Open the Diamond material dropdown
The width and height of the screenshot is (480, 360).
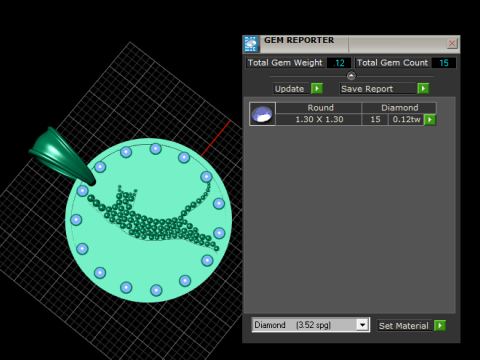click(362, 325)
